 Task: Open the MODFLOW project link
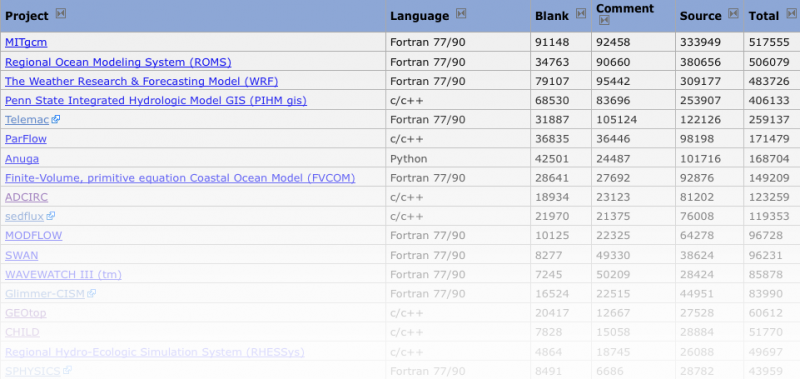pos(34,236)
